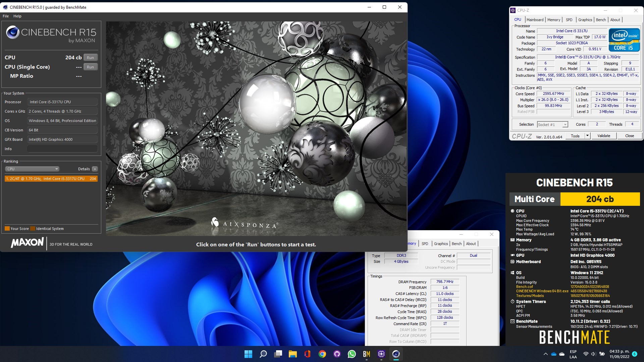Click the Identical System legend swatch
This screenshot has height=362, width=644.
click(x=33, y=229)
